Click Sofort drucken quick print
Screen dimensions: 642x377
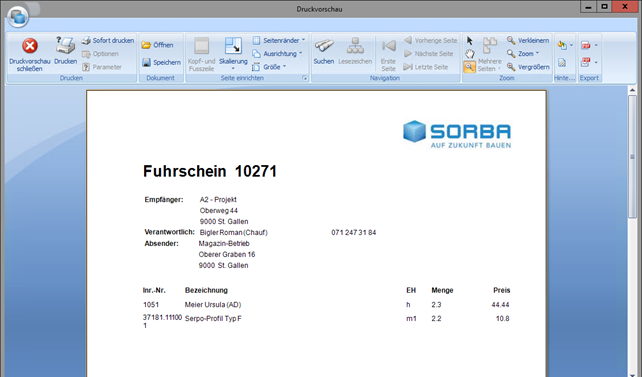pyautogui.click(x=108, y=41)
